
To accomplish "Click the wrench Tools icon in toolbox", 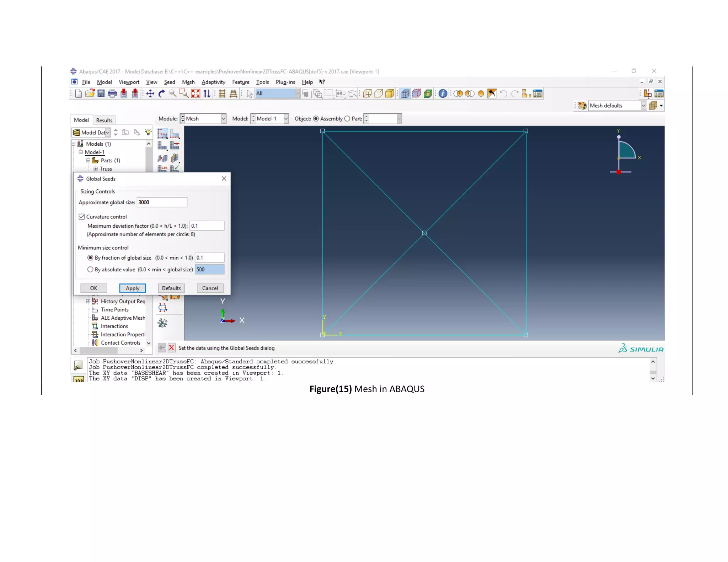I will pos(162,323).
